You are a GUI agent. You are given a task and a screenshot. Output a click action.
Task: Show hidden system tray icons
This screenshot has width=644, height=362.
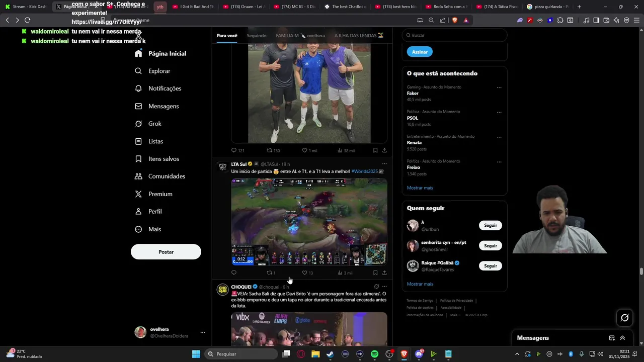click(518, 354)
